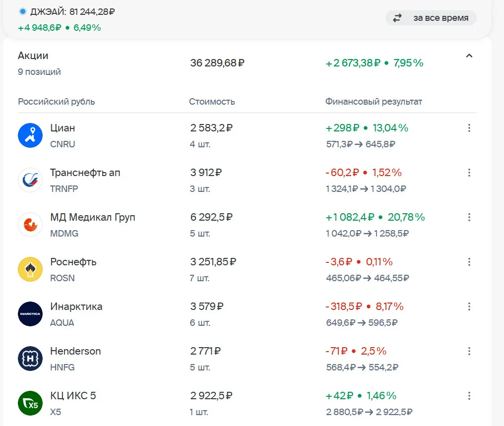The width and height of the screenshot is (504, 426).
Task: Open the Транснефть ап stock name
Action: 85,173
